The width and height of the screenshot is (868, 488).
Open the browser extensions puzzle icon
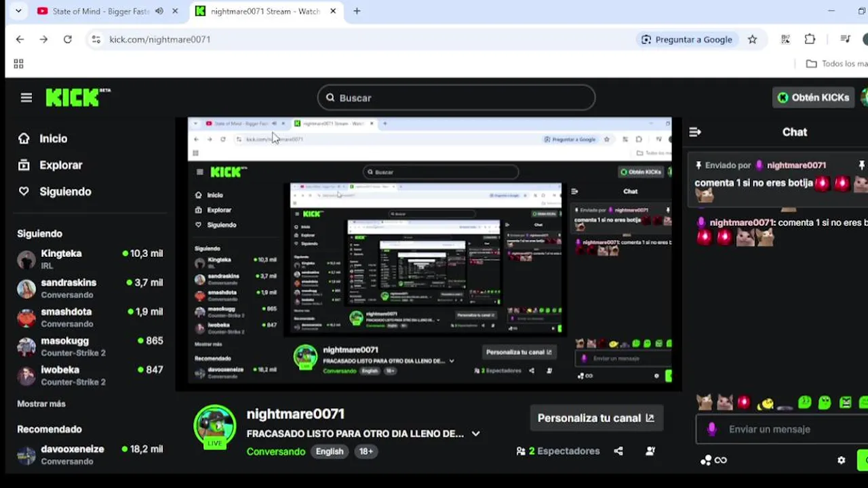point(810,39)
